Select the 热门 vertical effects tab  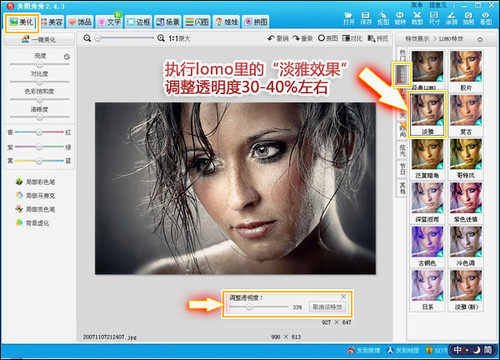[403, 56]
